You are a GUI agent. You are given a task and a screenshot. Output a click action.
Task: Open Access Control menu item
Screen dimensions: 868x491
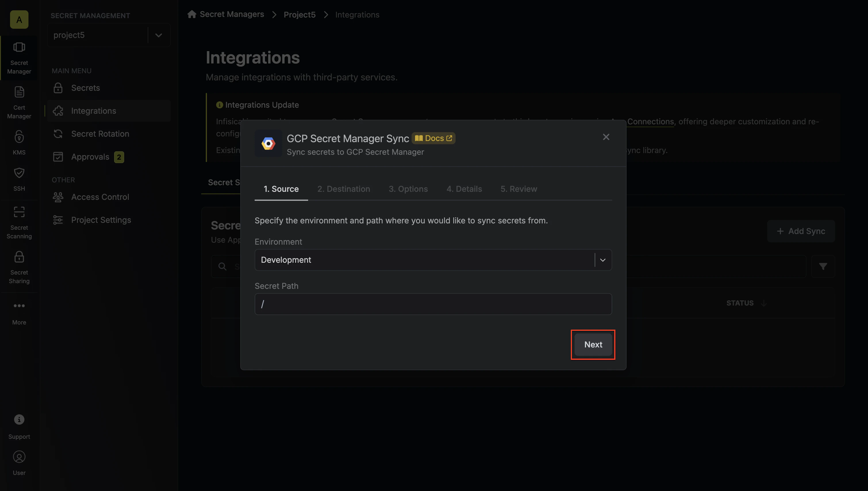coord(109,197)
